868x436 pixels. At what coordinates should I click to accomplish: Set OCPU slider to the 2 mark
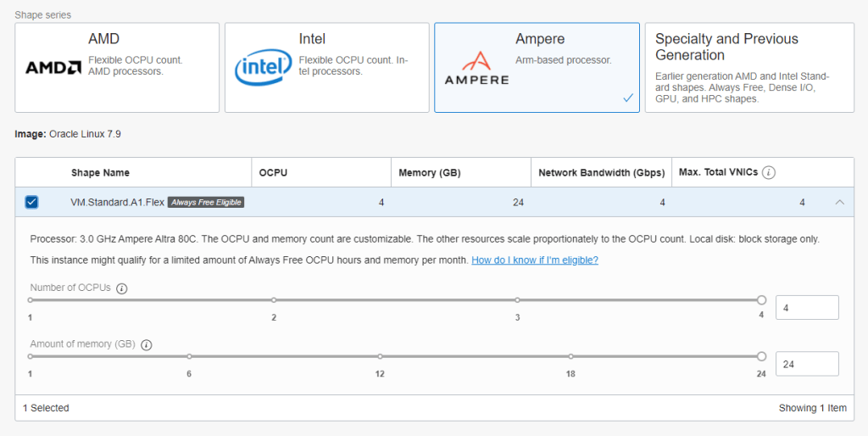(274, 300)
